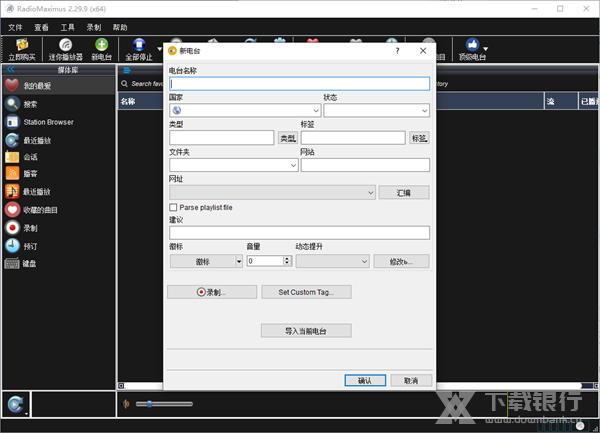Click the horizontal scrollbar under the station list
Image resolution: width=600 pixels, height=433 pixels.
pyautogui.click(x=357, y=386)
